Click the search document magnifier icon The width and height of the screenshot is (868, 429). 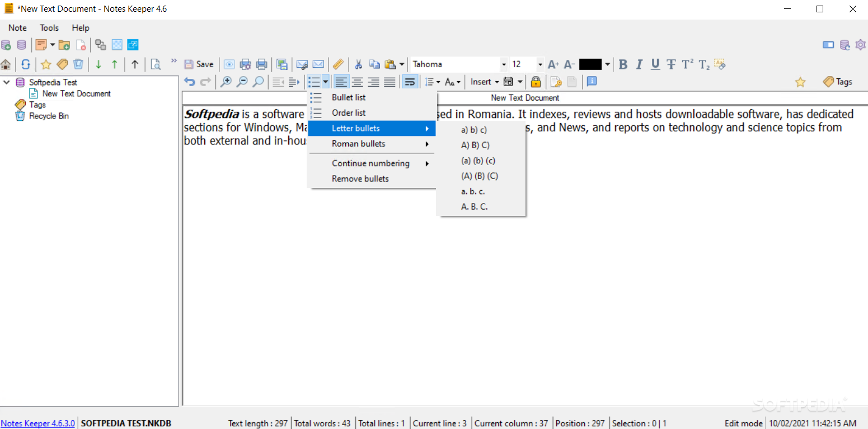click(156, 64)
